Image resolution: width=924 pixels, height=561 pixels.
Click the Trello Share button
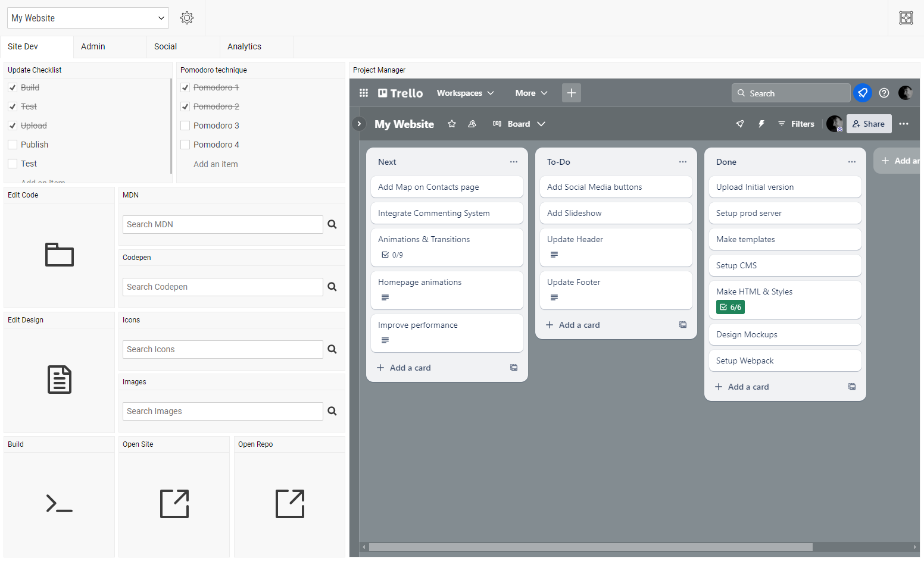869,124
